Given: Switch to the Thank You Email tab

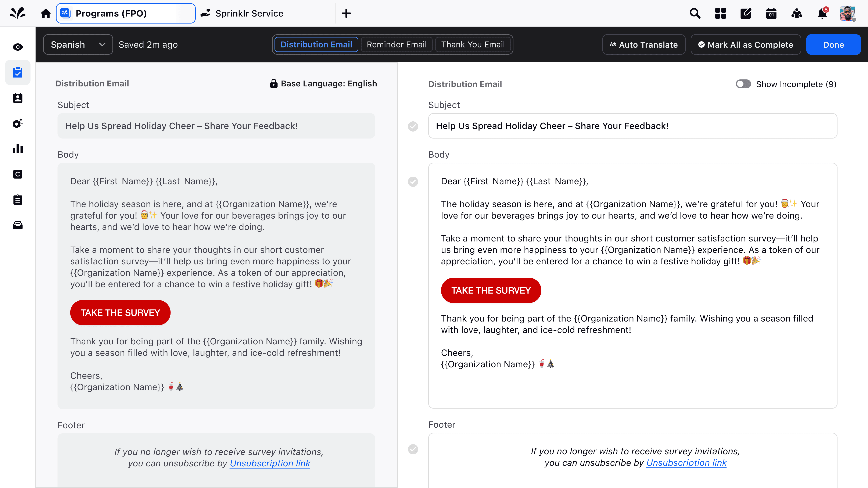Looking at the screenshot, I should 473,44.
